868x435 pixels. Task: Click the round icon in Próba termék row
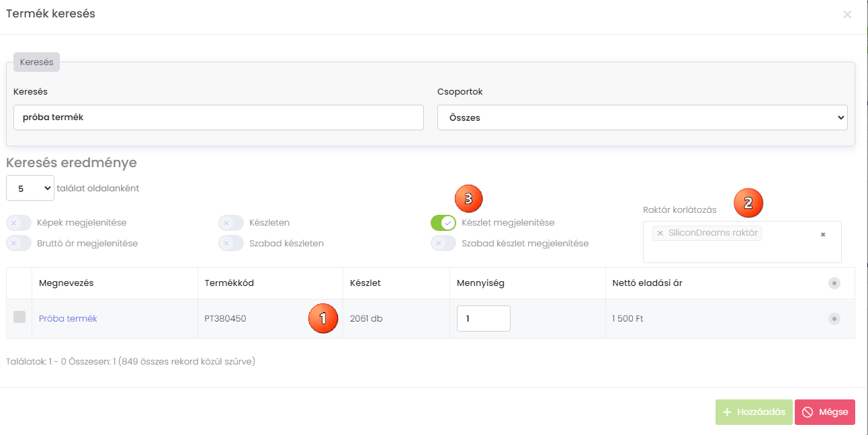[x=834, y=319]
